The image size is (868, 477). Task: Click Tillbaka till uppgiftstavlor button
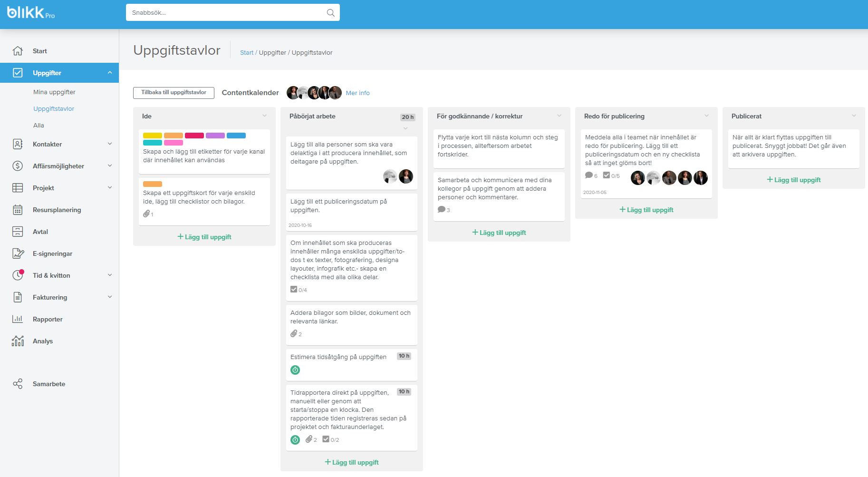[x=174, y=93]
